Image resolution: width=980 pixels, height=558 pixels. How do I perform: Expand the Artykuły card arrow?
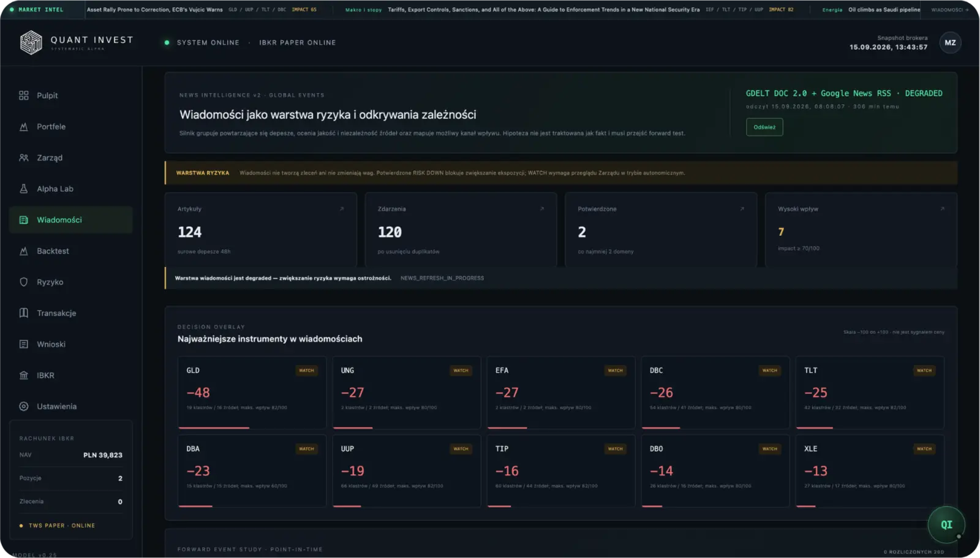[x=342, y=209]
